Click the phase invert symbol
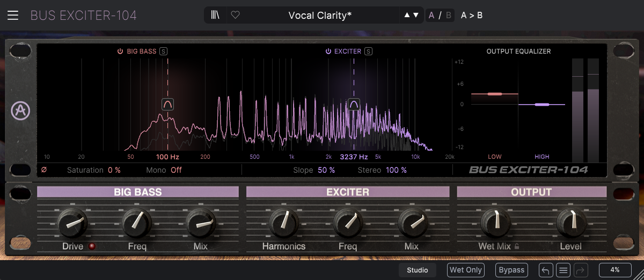This screenshot has width=644, height=280. coord(44,170)
